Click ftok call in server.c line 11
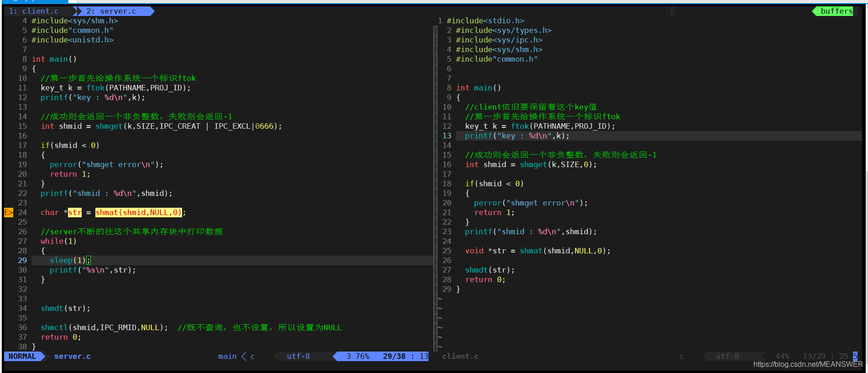The image size is (868, 373). pos(95,88)
